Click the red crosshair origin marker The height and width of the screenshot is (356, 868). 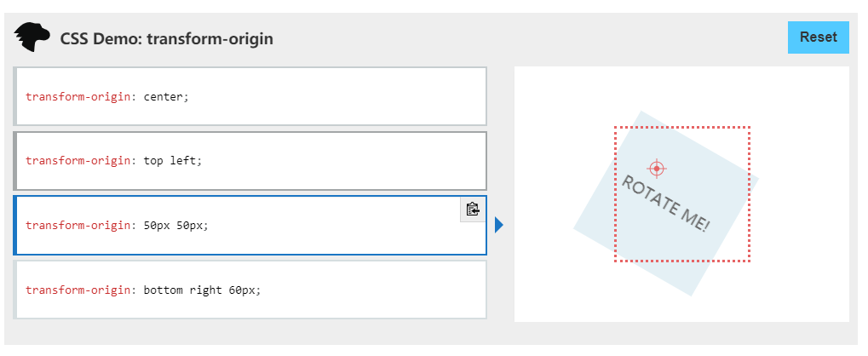pyautogui.click(x=657, y=169)
